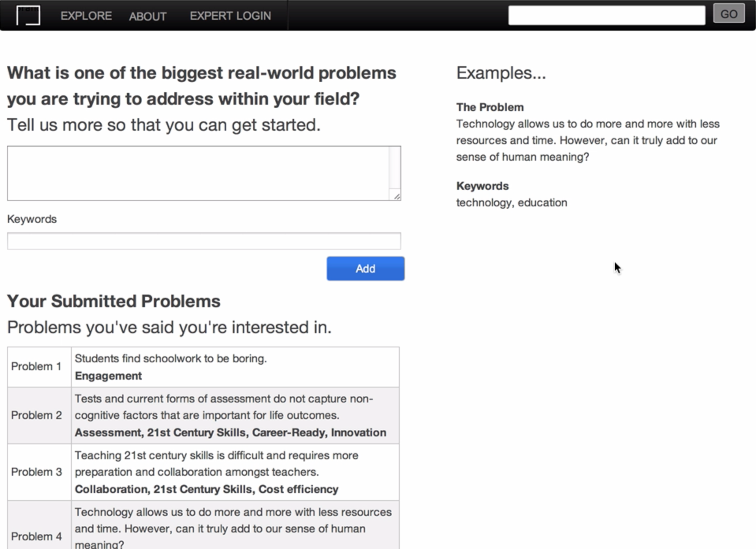This screenshot has width=756, height=549.
Task: Select the Problem 2 row label
Action: click(x=36, y=415)
